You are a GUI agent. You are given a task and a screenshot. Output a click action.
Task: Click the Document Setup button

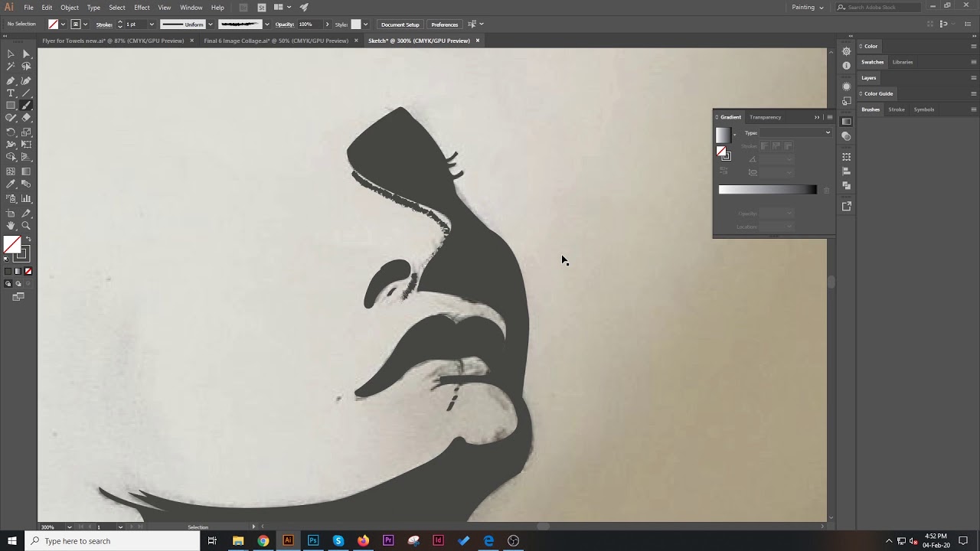(x=400, y=24)
